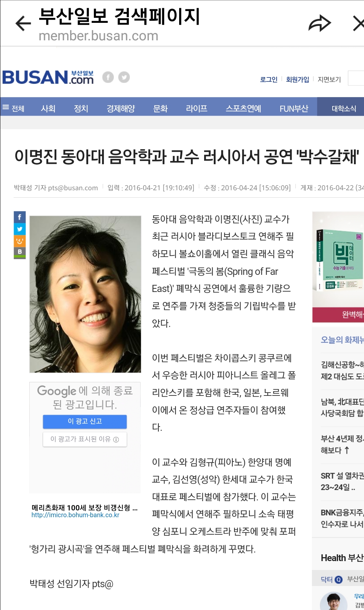Image resolution: width=364 pixels, height=610 pixels.
Task: Tap the back arrow icon
Action: [x=24, y=24]
